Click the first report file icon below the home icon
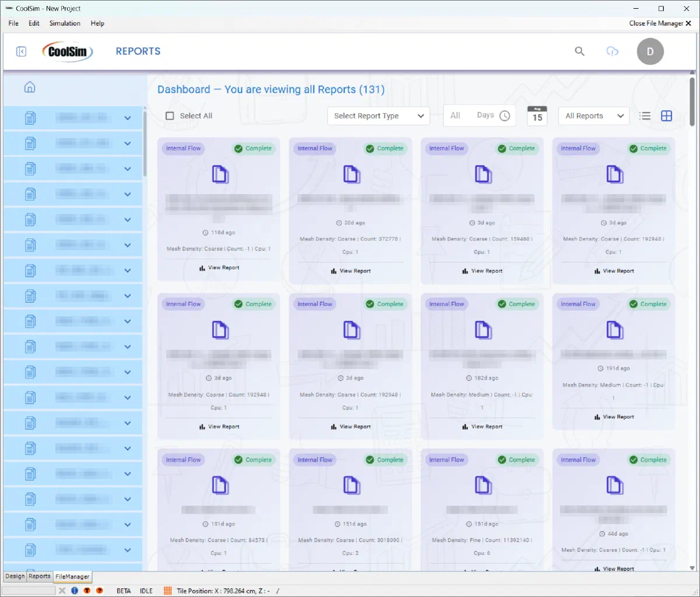700x597 pixels. (30, 118)
